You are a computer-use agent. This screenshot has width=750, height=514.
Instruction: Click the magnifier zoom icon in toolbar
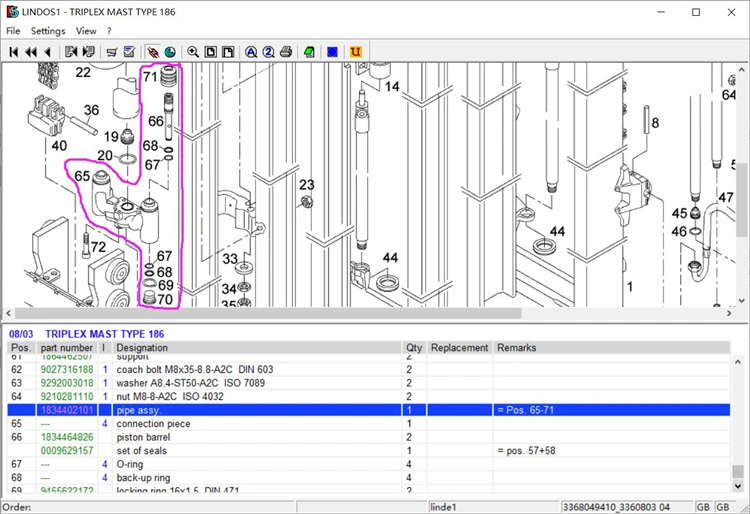click(193, 51)
